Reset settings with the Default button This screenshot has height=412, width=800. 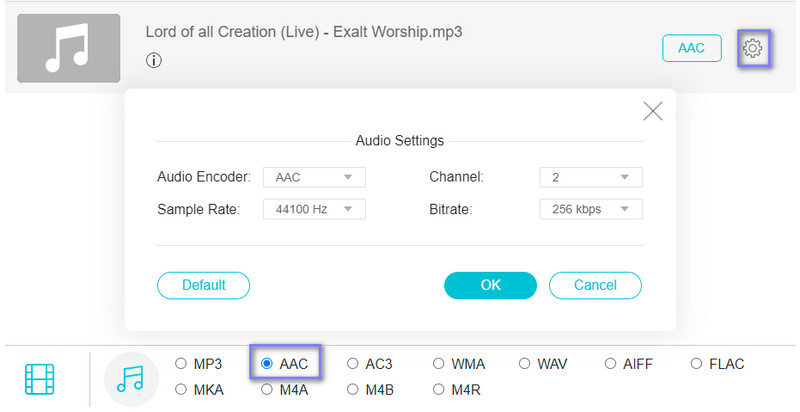coord(203,285)
